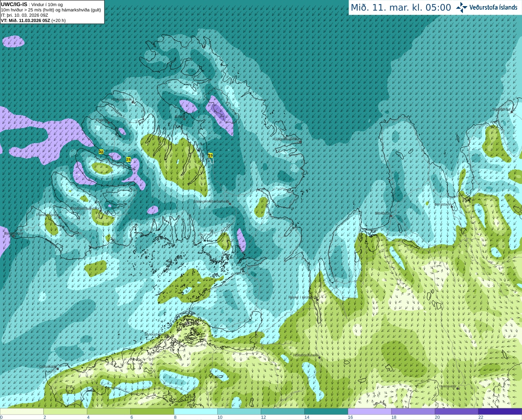522x420 pixels.
Task: Click the 'IT: þri. 10. 03. 2026 09Z' line
Action: [24, 15]
